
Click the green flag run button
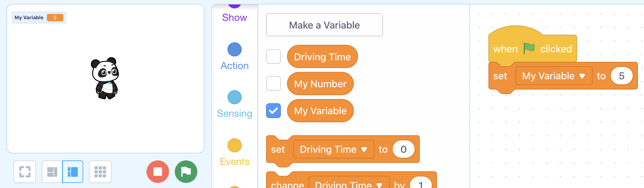click(186, 172)
